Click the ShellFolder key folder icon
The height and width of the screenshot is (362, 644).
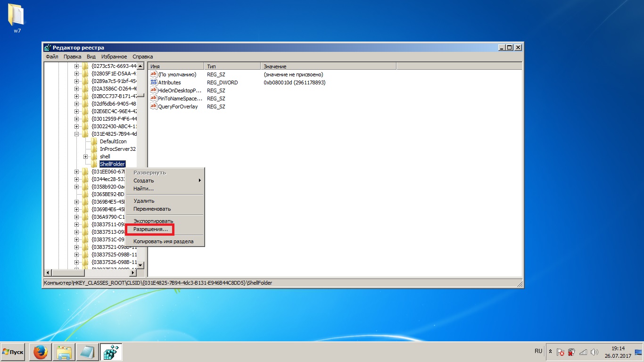94,164
